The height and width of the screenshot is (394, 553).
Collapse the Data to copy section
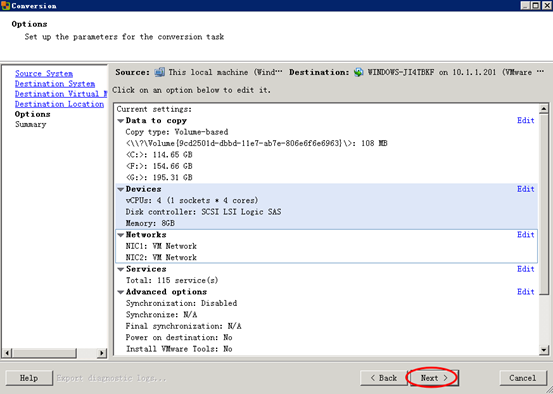pyautogui.click(x=121, y=121)
